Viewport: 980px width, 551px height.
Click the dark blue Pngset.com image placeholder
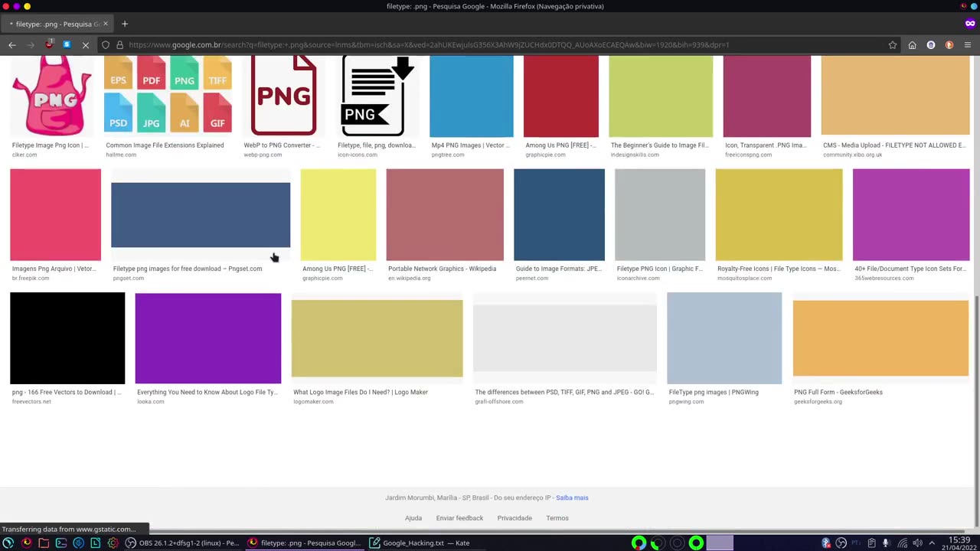201,215
